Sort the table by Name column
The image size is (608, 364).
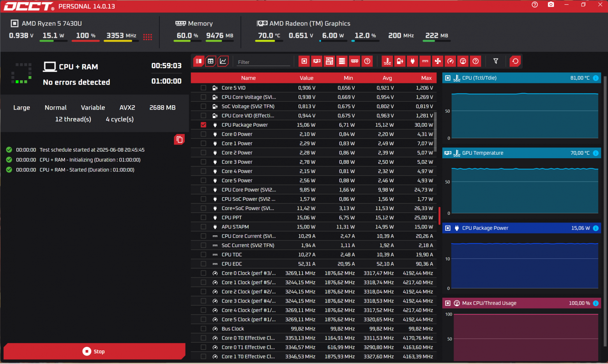click(248, 78)
